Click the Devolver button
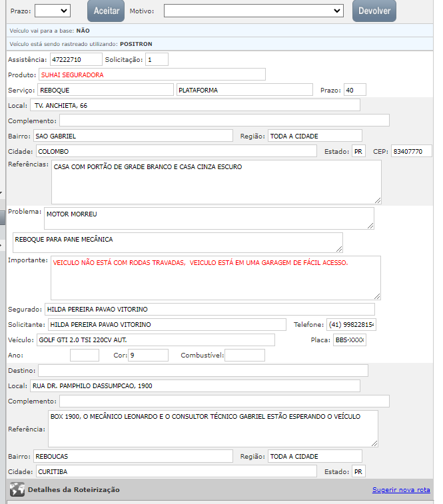The image size is (443, 504). (374, 11)
